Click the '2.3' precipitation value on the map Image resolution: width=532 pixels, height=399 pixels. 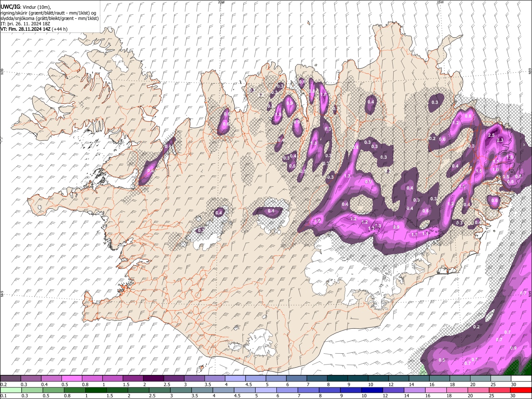click(x=500, y=140)
